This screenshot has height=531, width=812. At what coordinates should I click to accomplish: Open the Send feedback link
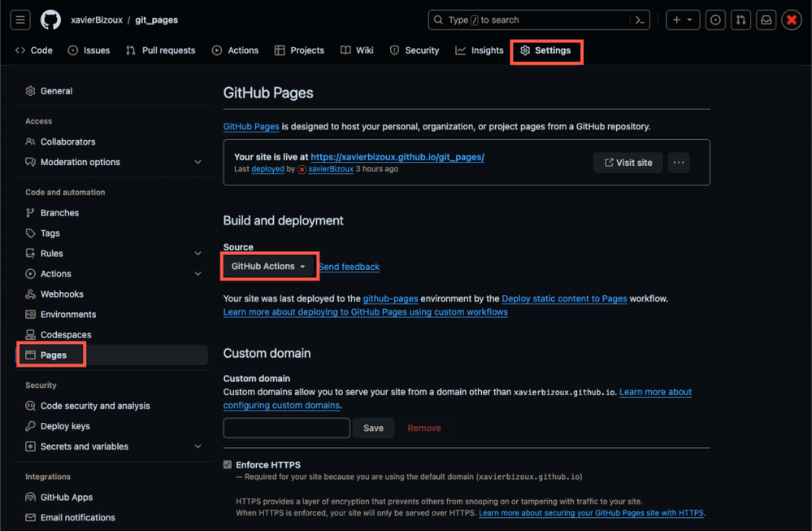349,267
